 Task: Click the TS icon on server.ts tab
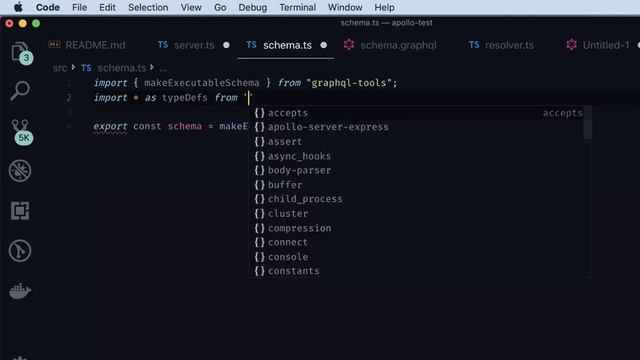tap(162, 44)
